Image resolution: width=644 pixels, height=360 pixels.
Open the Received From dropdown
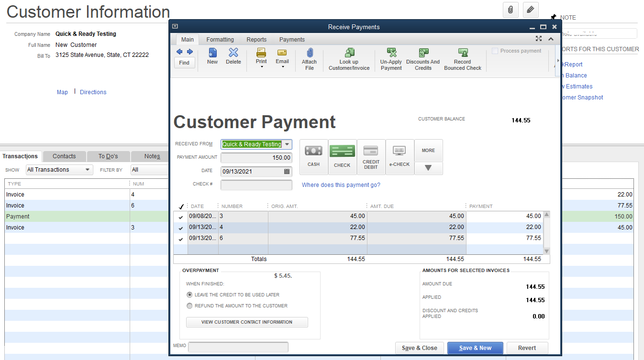tap(287, 144)
